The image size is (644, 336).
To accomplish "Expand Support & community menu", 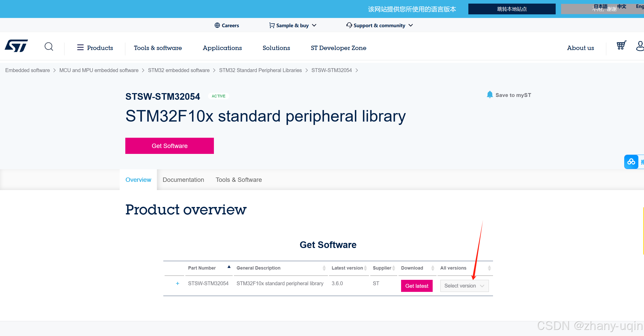I will click(380, 25).
